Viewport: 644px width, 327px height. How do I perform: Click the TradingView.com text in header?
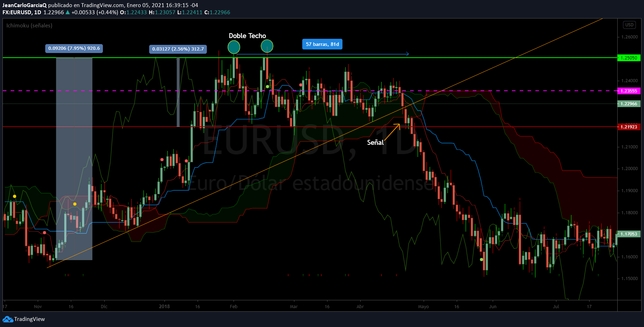point(103,5)
